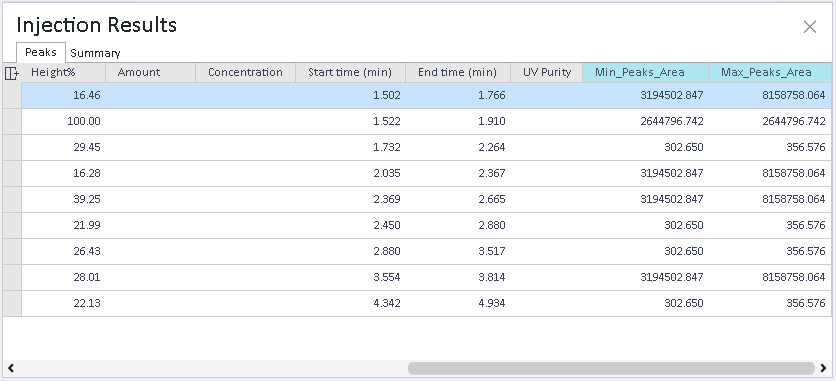Switch to the Summary tab

tap(95, 53)
